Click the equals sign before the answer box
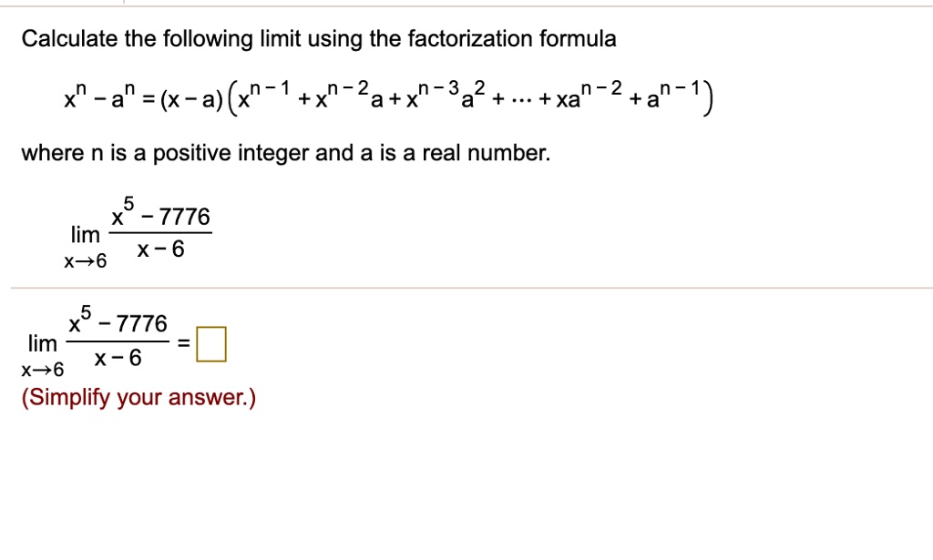Image resolution: width=933 pixels, height=560 pixels. tap(184, 343)
